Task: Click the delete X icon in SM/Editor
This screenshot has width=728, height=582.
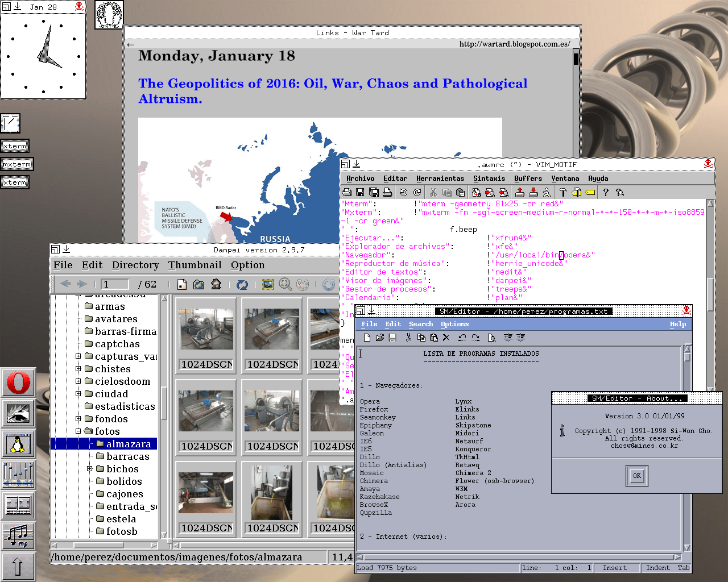Action: 446,338
